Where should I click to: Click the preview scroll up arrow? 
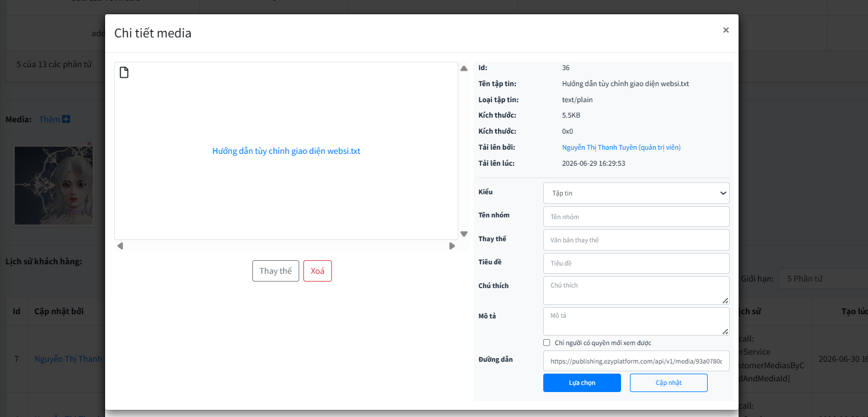[x=464, y=68]
